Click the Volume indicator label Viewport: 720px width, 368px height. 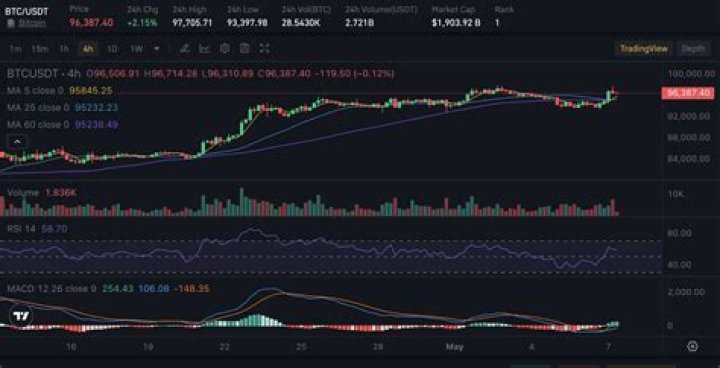coord(22,193)
